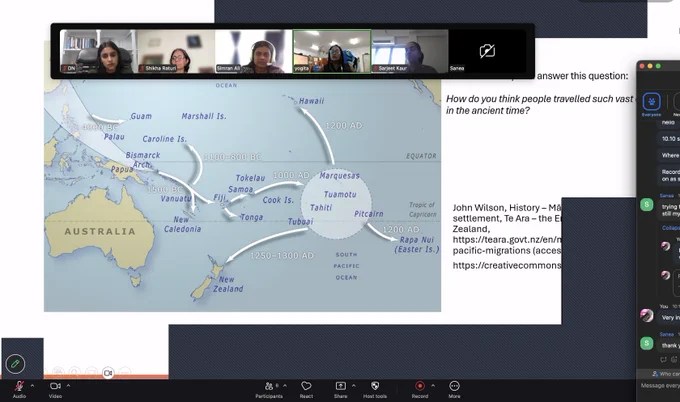
Task: Select yogita's highlighted video thumbnail
Action: 332,51
